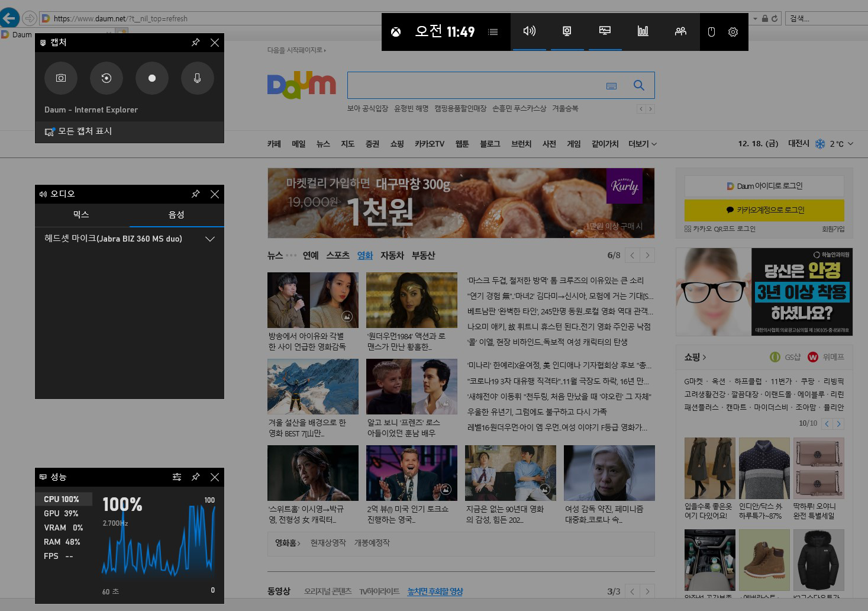Click the browser forward arrow

click(x=29, y=18)
